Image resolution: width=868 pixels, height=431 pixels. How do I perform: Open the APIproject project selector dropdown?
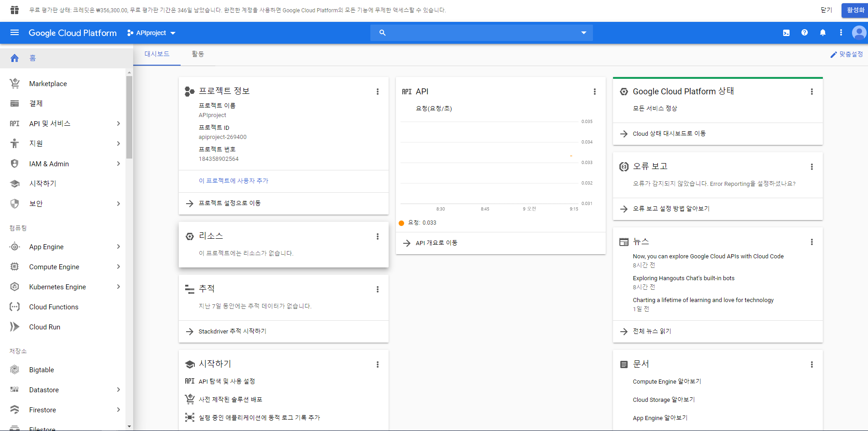(x=151, y=33)
